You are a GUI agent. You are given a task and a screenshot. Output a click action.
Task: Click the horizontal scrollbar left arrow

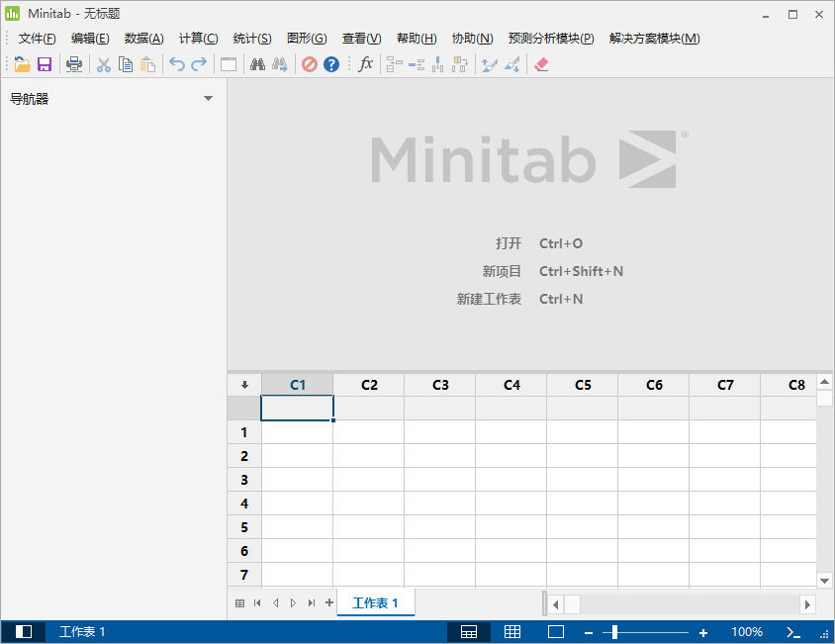(x=555, y=604)
